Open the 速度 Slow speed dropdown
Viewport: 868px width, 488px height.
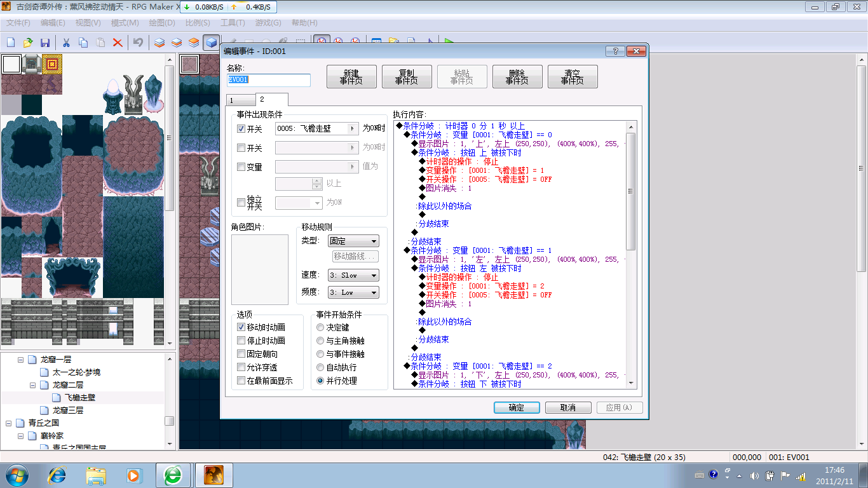click(353, 275)
